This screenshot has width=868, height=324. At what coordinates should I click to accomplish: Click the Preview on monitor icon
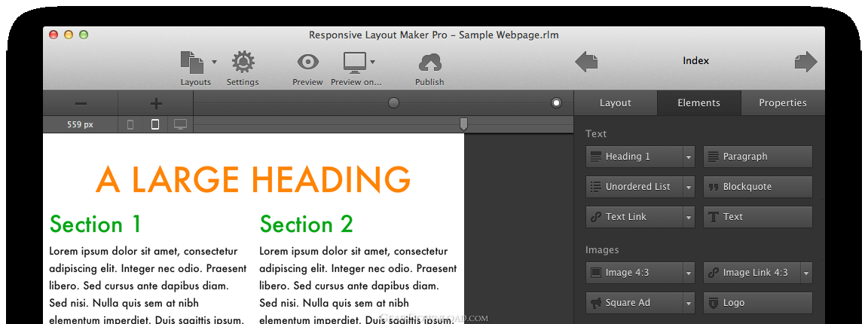pyautogui.click(x=354, y=63)
